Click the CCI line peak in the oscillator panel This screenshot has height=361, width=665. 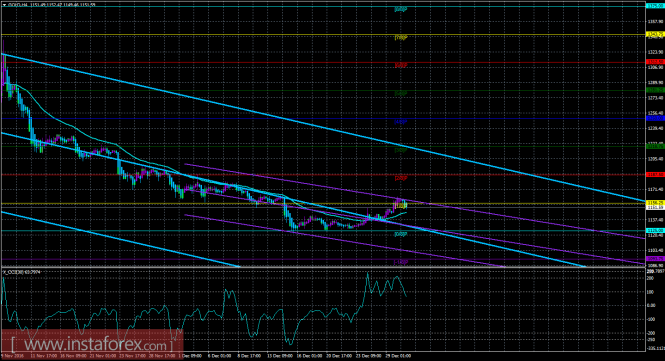[x=367, y=274]
